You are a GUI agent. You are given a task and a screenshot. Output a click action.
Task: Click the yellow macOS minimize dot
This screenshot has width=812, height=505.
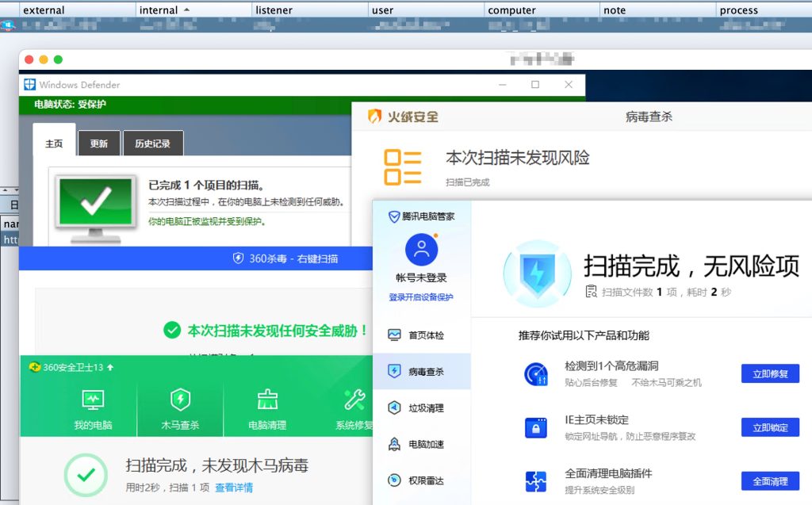[44, 59]
